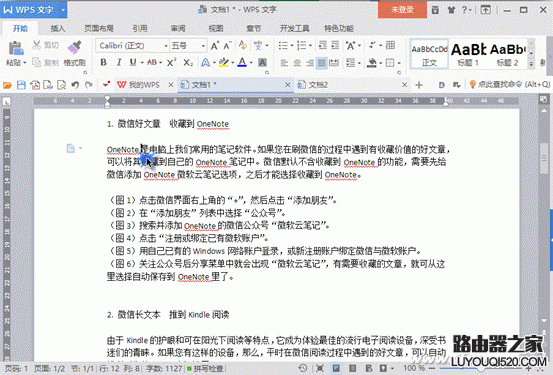553x375 pixels.
Task: Open bullet list style dropdown
Action: [x=292, y=46]
